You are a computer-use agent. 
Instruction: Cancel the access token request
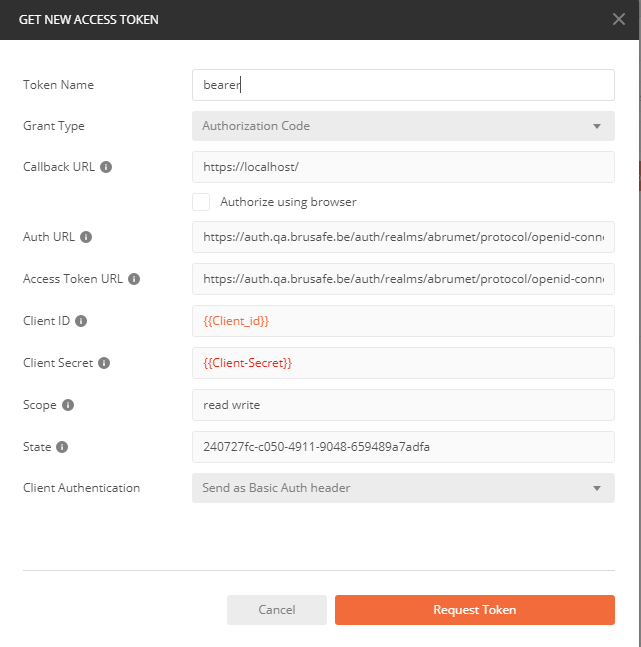pos(277,610)
